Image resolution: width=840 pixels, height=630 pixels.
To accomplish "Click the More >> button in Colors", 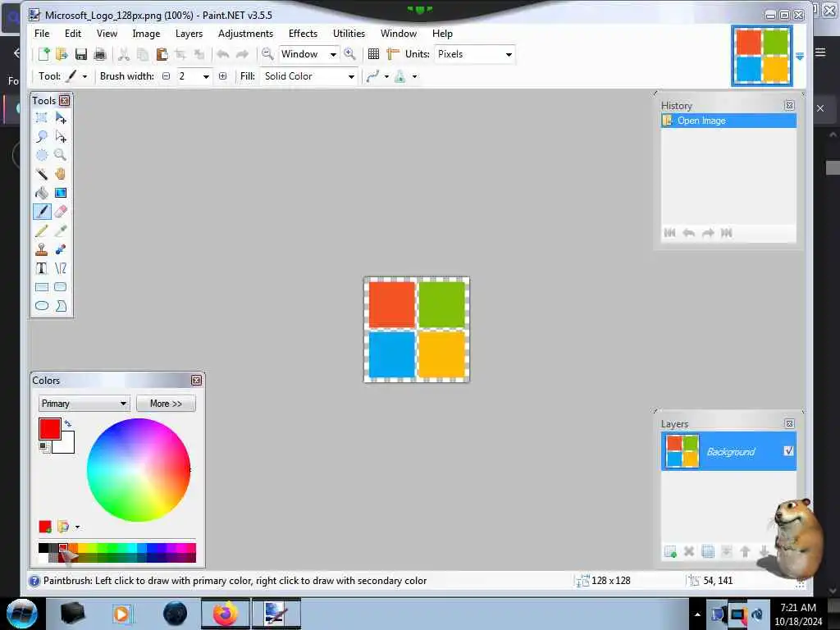I will coord(166,404).
